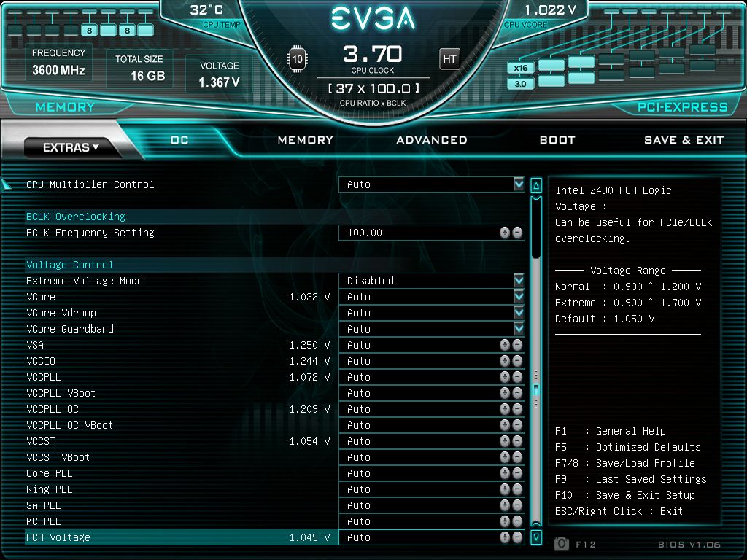Increase PCH Voltage with plus icon
747x560 pixels.
505,537
